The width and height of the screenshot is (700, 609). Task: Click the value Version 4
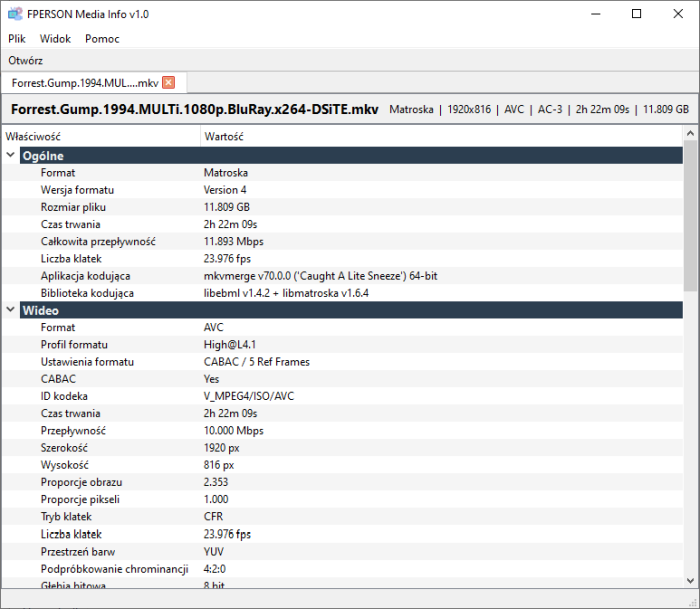[x=225, y=190]
